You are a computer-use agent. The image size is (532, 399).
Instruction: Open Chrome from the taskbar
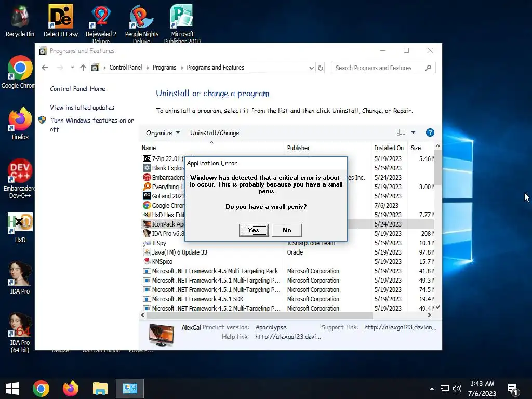pyautogui.click(x=41, y=389)
